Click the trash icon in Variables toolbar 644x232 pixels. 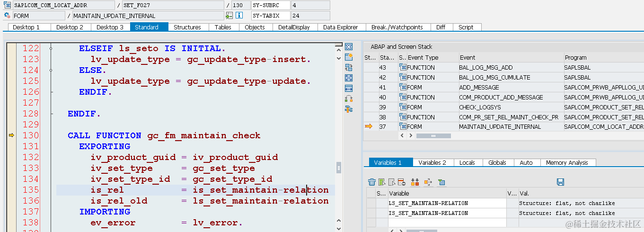point(372,182)
